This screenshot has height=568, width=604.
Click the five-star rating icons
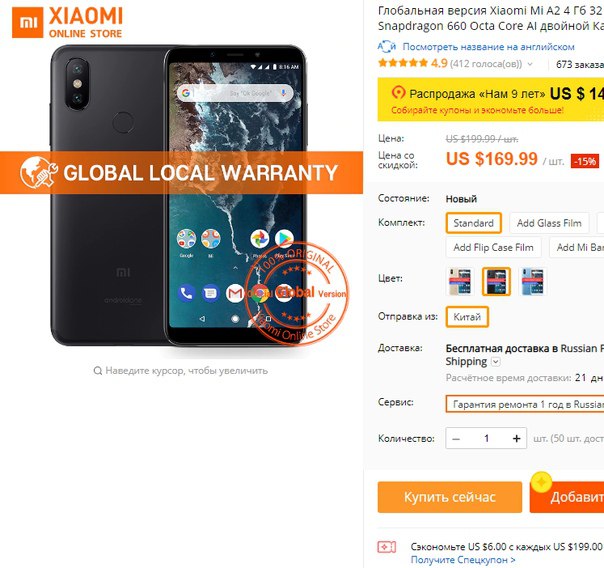pos(403,63)
